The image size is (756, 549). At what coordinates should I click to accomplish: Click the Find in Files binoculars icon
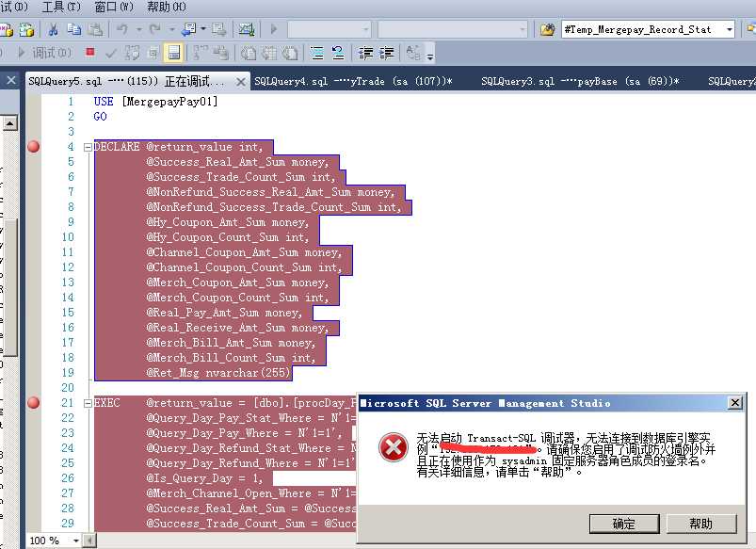click(547, 30)
